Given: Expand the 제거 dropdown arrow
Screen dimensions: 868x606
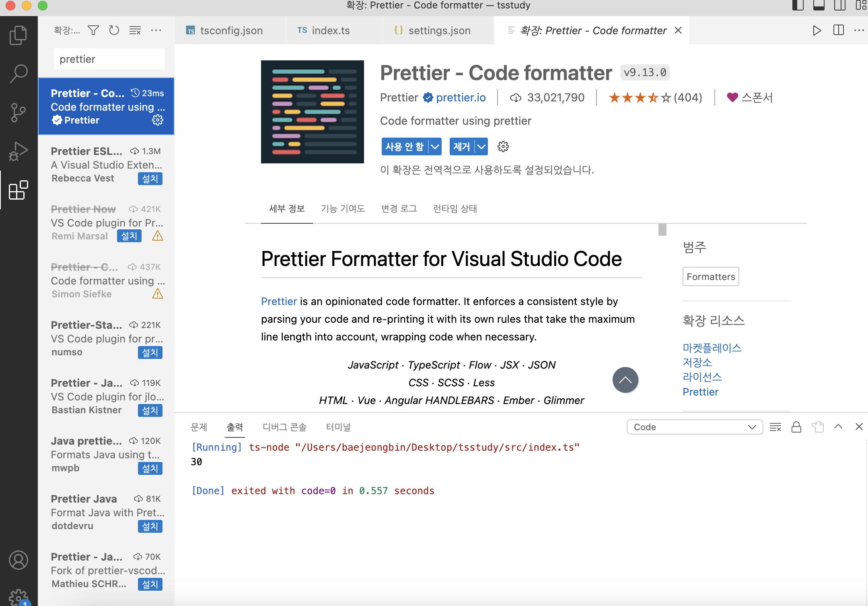Looking at the screenshot, I should click(x=481, y=146).
